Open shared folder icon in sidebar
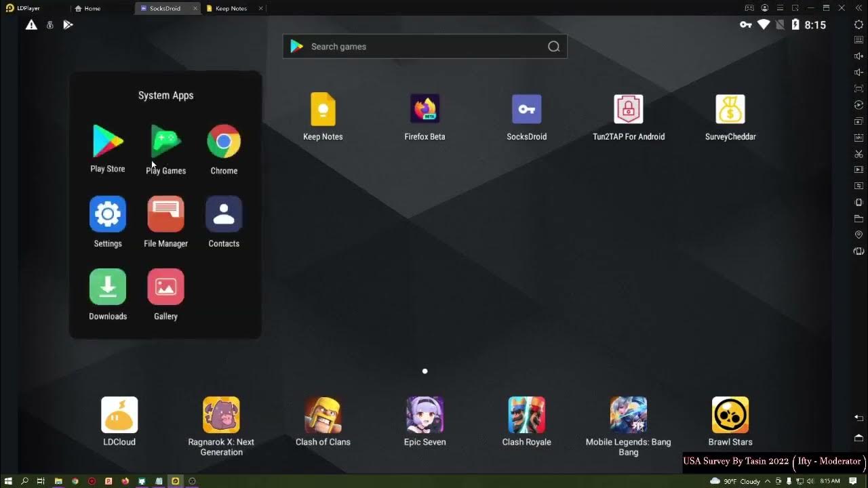The height and width of the screenshot is (488, 868). point(859,218)
